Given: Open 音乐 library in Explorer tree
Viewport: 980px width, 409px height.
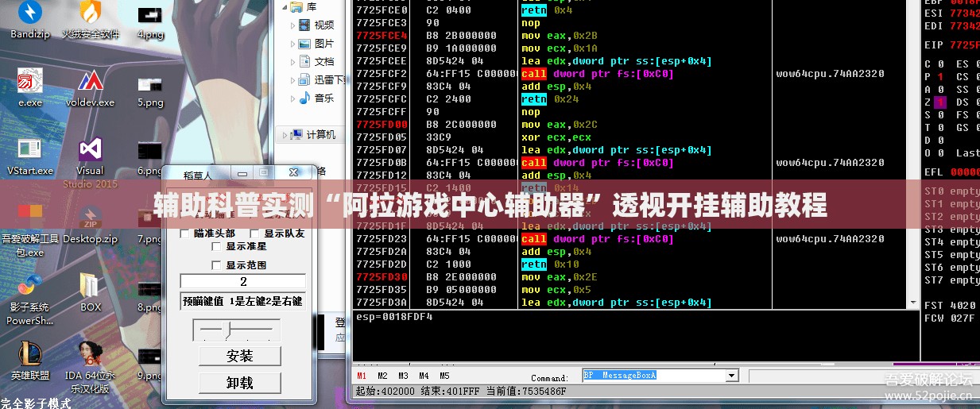Looking at the screenshot, I should (316, 98).
